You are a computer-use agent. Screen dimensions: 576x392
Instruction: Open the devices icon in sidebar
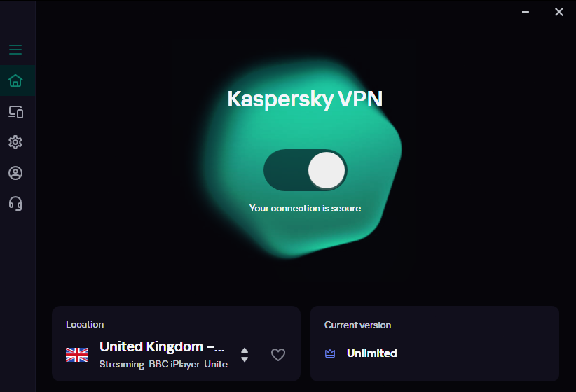click(16, 111)
